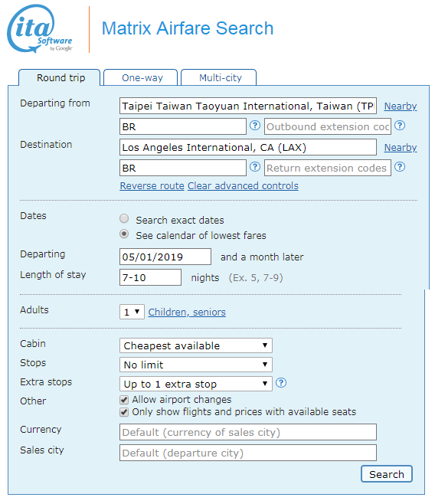Toggle Only show flights with available seats
This screenshot has width=435, height=504.
pos(124,412)
